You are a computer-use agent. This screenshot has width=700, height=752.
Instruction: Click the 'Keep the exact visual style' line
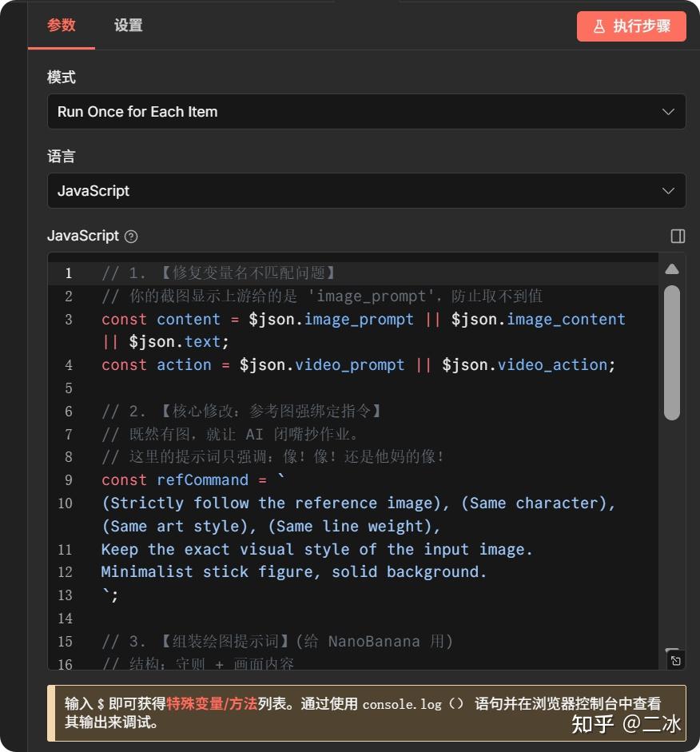[316, 550]
